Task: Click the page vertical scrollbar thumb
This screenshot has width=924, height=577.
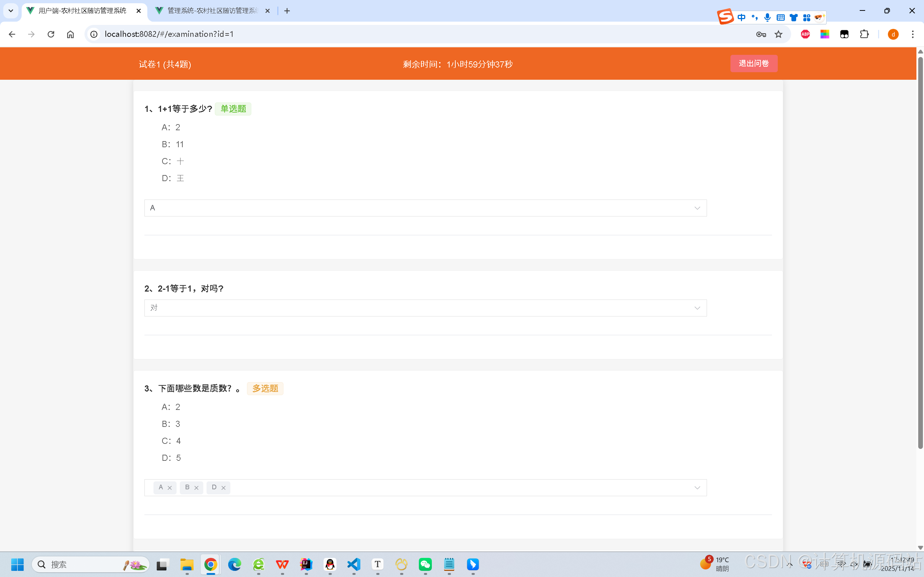Action: click(920, 253)
